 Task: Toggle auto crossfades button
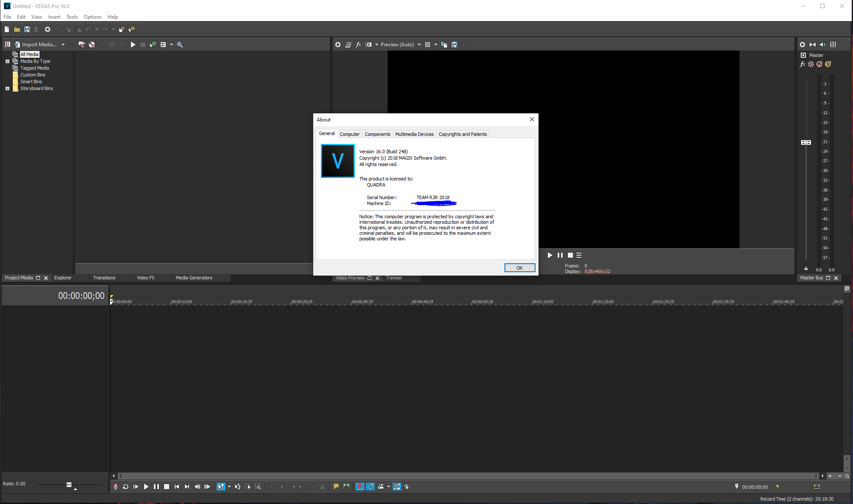(370, 487)
